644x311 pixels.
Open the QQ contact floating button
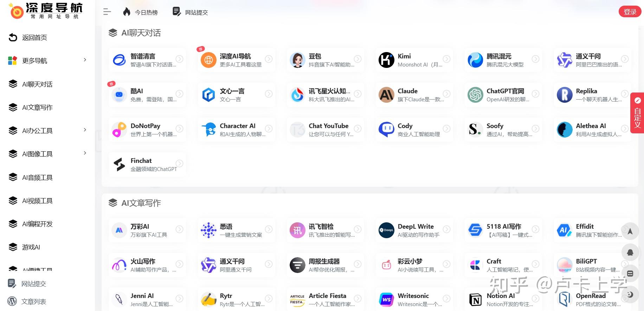(x=630, y=252)
